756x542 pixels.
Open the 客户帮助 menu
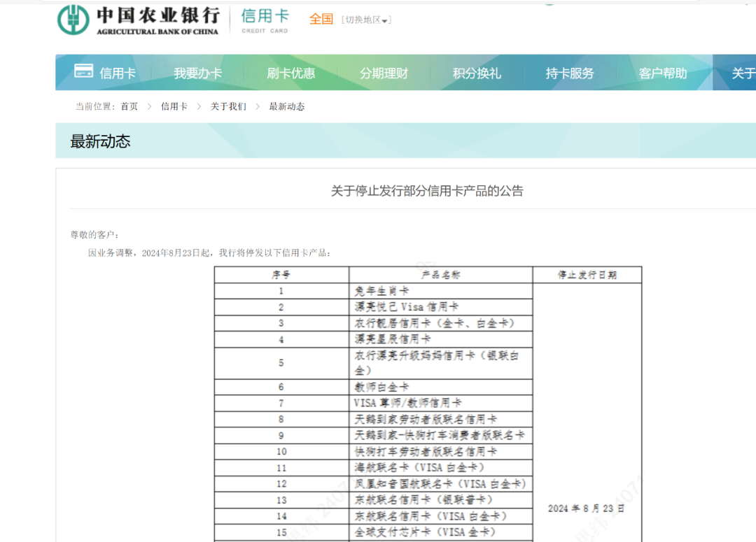point(664,72)
